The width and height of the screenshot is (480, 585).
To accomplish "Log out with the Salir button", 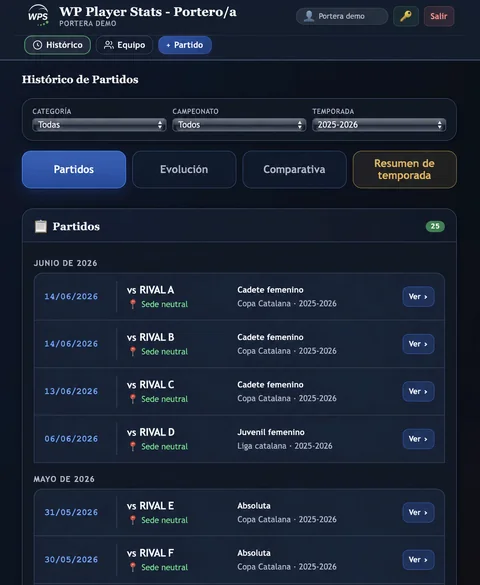I will coord(439,16).
